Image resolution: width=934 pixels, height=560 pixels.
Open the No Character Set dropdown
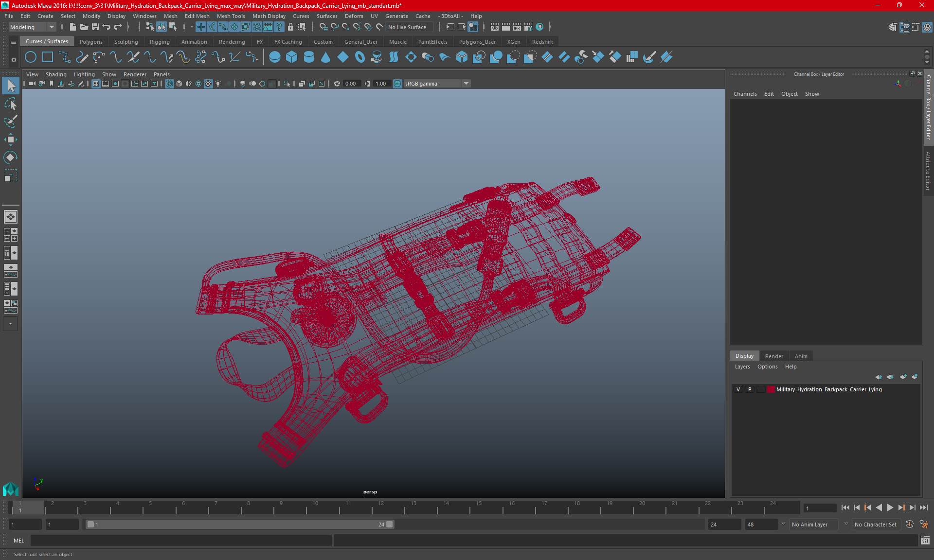(876, 525)
